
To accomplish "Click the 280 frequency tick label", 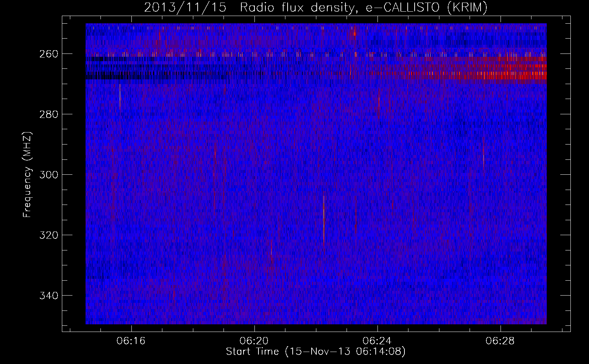I will coord(48,114).
